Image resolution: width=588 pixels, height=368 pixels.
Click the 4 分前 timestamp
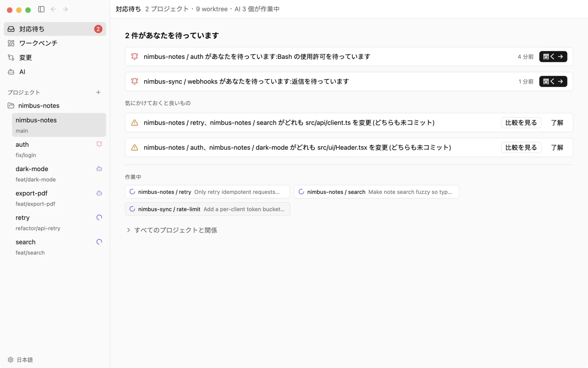point(526,57)
